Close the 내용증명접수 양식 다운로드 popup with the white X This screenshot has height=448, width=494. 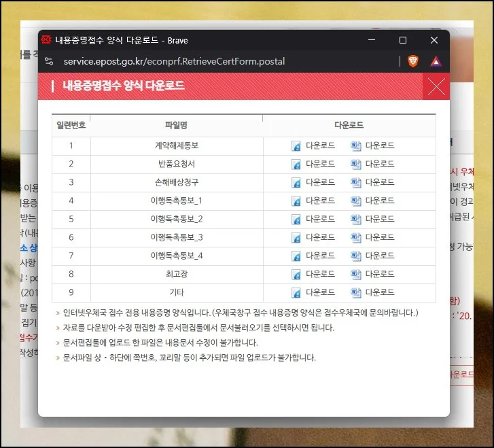tap(436, 87)
